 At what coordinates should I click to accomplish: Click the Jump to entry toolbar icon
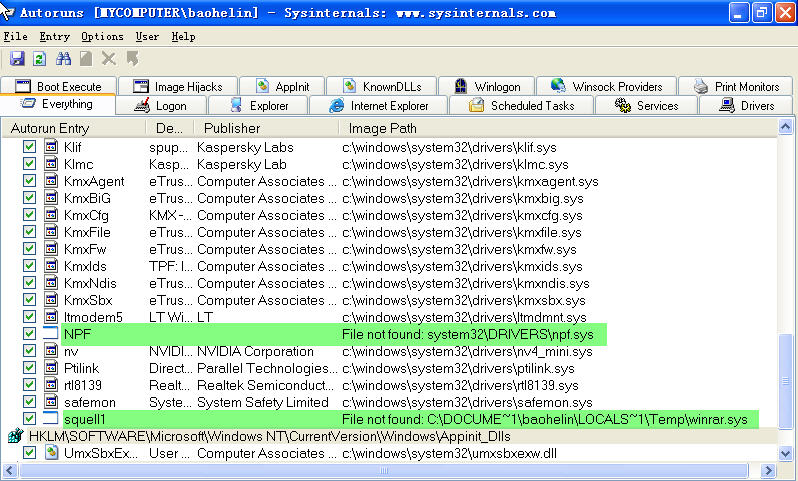click(132, 59)
